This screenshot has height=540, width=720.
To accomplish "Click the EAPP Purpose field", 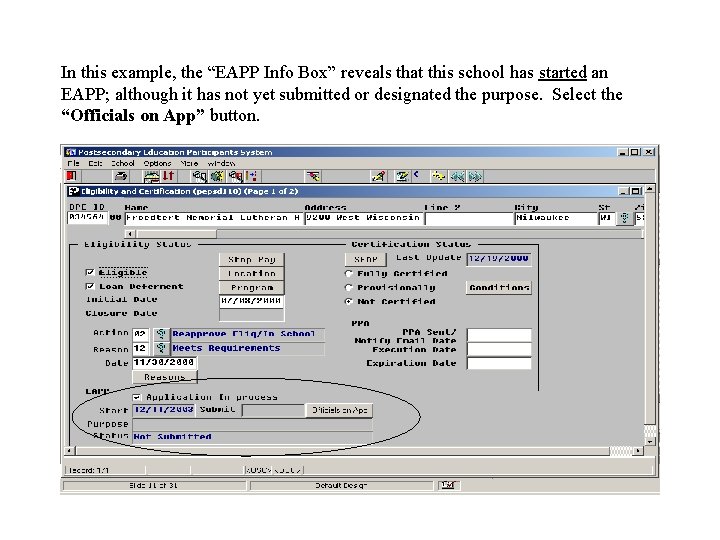I will pyautogui.click(x=253, y=424).
